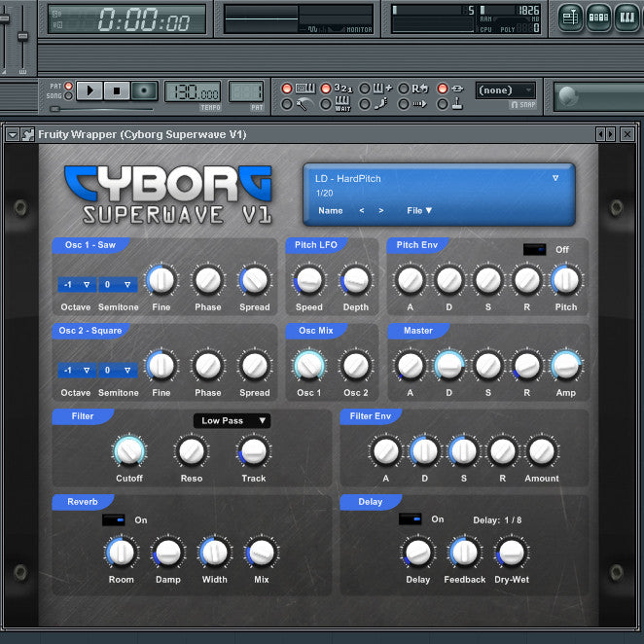Expand the LD - HardPitch preset list arrow
This screenshot has width=644, height=644.
(x=555, y=178)
